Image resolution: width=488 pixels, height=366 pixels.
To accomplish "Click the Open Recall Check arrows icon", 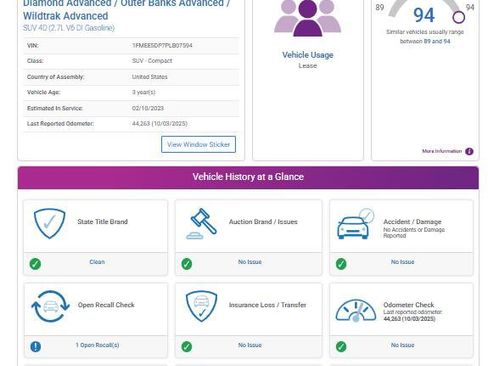I will click(x=50, y=306).
